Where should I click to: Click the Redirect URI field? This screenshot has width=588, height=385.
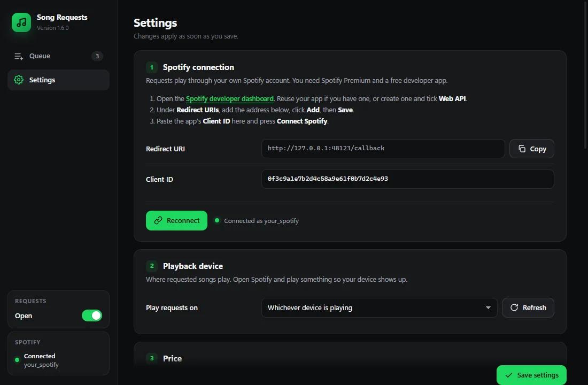click(383, 149)
